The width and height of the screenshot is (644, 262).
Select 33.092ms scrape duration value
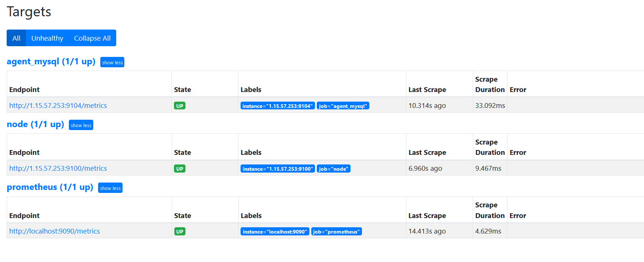pyautogui.click(x=490, y=105)
